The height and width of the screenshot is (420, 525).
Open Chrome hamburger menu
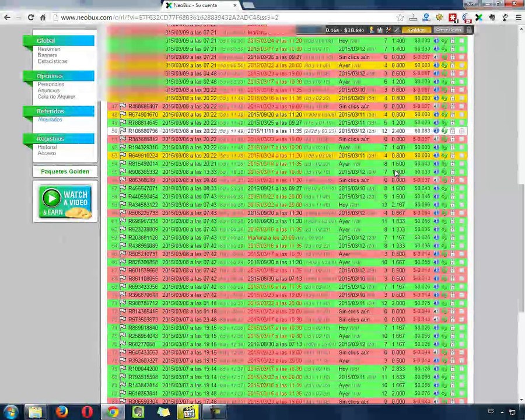(x=519, y=17)
